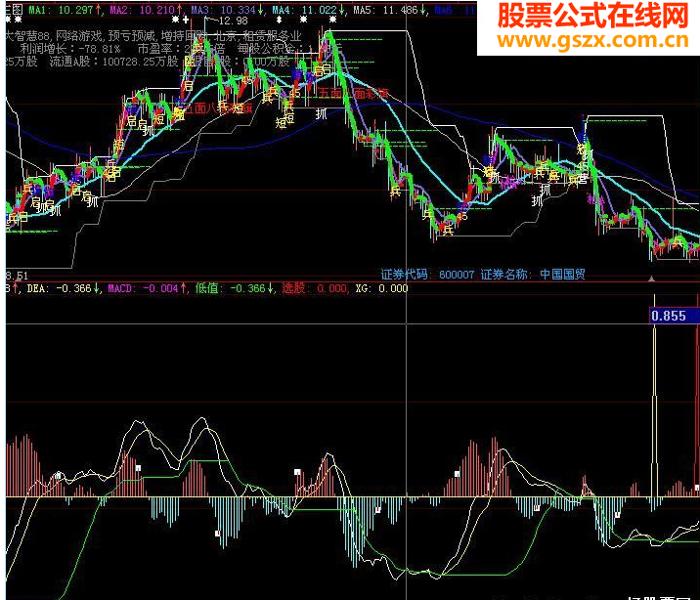
Task: Click the 利润增长: -78.81% info text
Action: [70, 49]
